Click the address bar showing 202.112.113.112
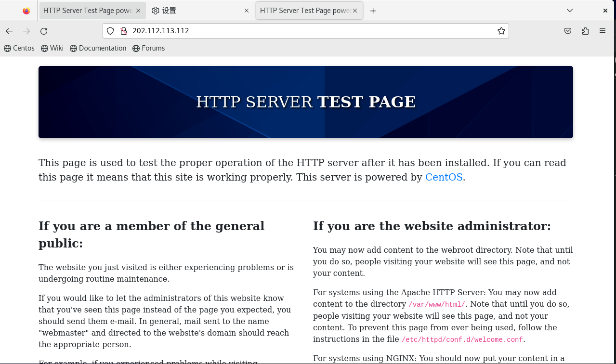This screenshot has width=616, height=364. (306, 31)
